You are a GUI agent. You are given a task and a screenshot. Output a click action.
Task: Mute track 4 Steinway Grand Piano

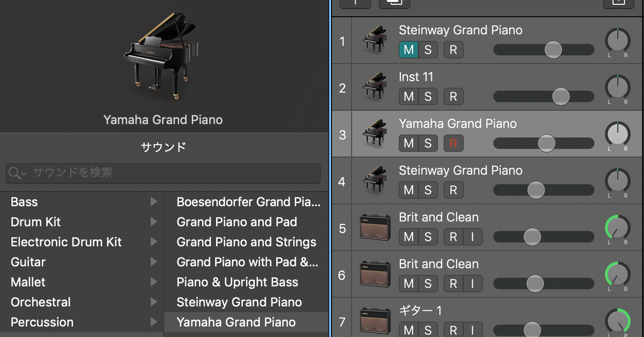point(409,190)
